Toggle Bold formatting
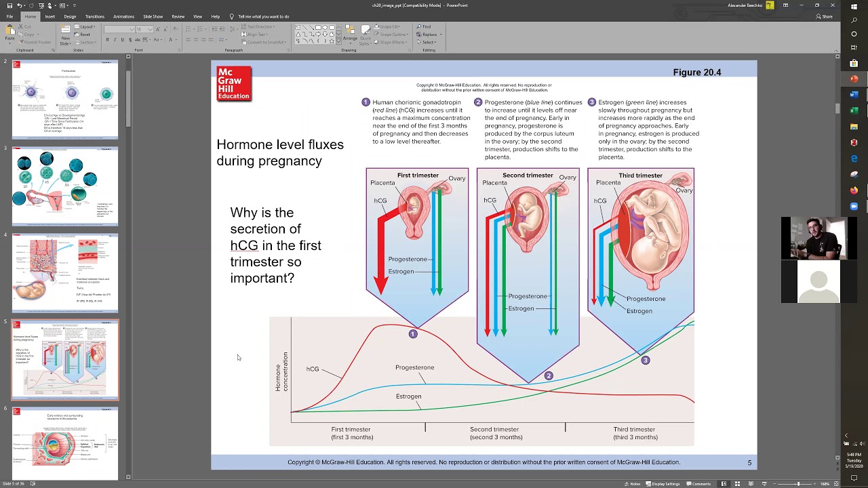Screen dimensions: 868x488 tap(107, 40)
